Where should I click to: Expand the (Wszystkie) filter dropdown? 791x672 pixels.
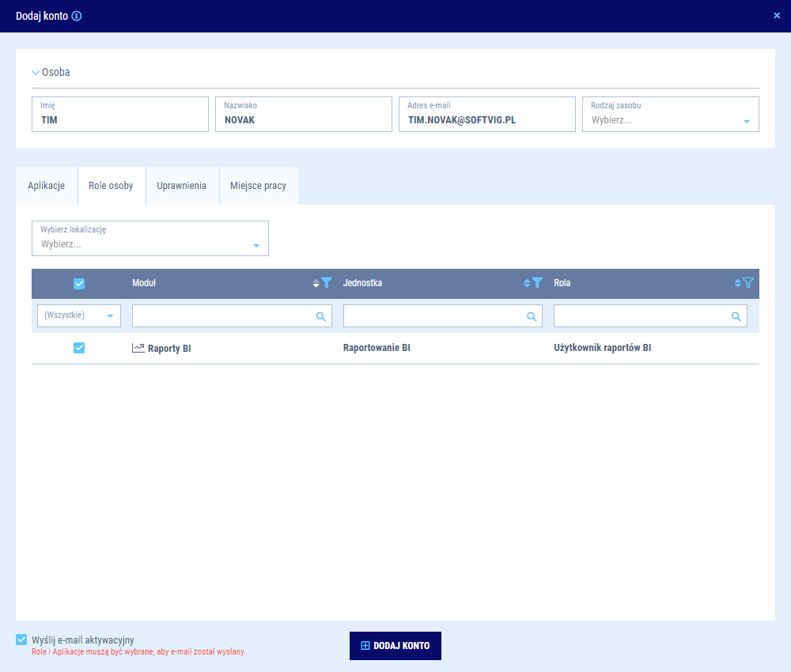(109, 316)
